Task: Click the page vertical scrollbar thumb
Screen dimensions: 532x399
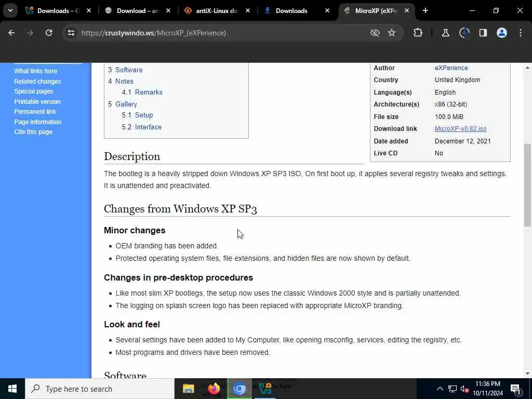Action: pyautogui.click(x=527, y=185)
